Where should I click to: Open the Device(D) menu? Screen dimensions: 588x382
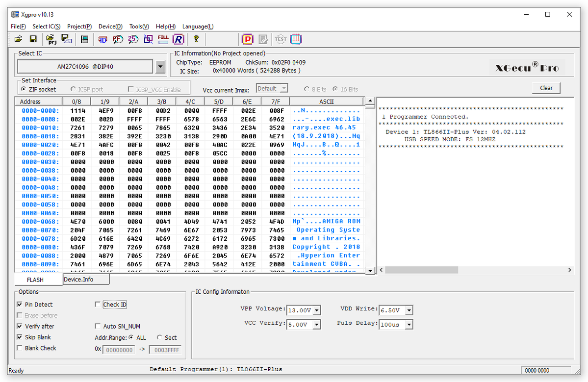110,26
